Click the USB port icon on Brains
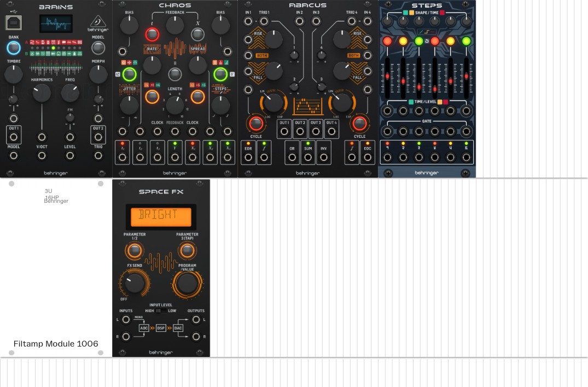Screen dimensions: 588x387 [x=14, y=23]
